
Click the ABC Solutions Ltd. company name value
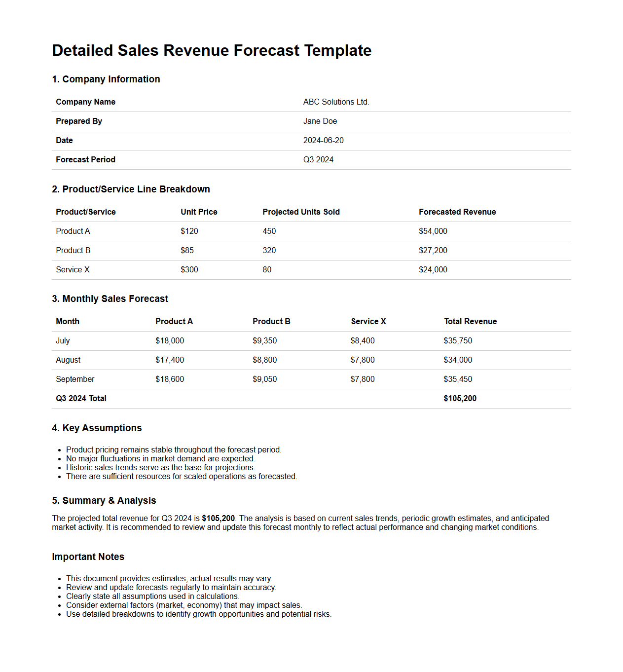[x=336, y=102]
